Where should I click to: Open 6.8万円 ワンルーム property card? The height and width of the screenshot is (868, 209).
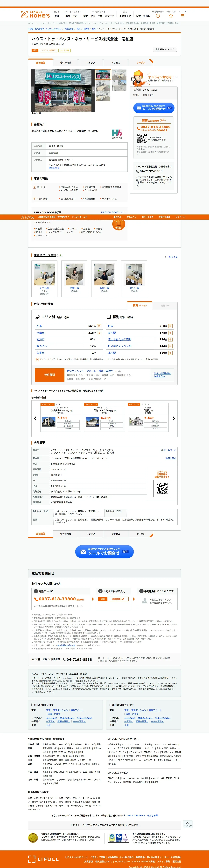(148, 417)
